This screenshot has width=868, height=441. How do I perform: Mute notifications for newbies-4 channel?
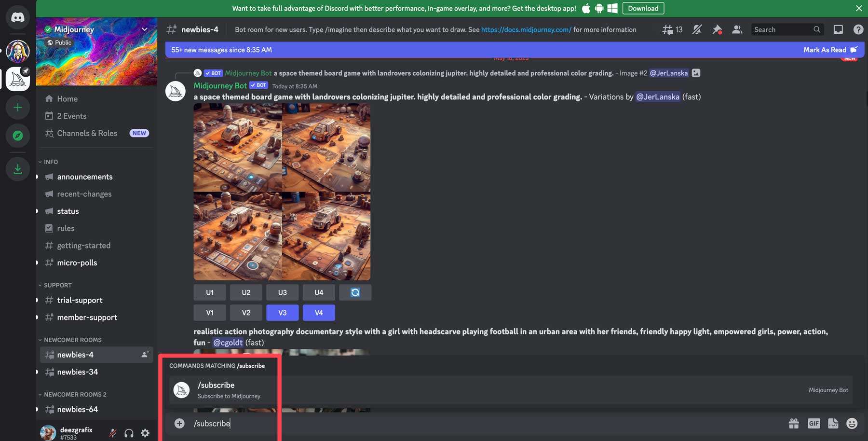(x=697, y=29)
